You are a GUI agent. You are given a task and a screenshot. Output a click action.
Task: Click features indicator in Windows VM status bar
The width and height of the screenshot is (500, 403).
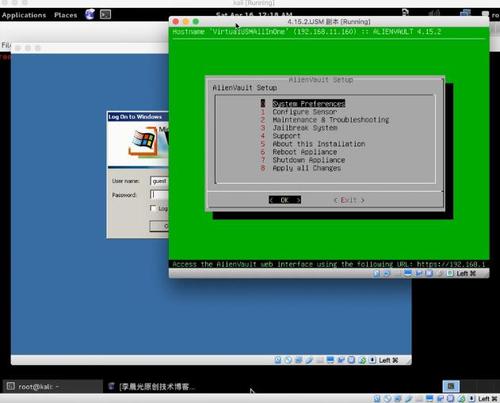(x=351, y=360)
